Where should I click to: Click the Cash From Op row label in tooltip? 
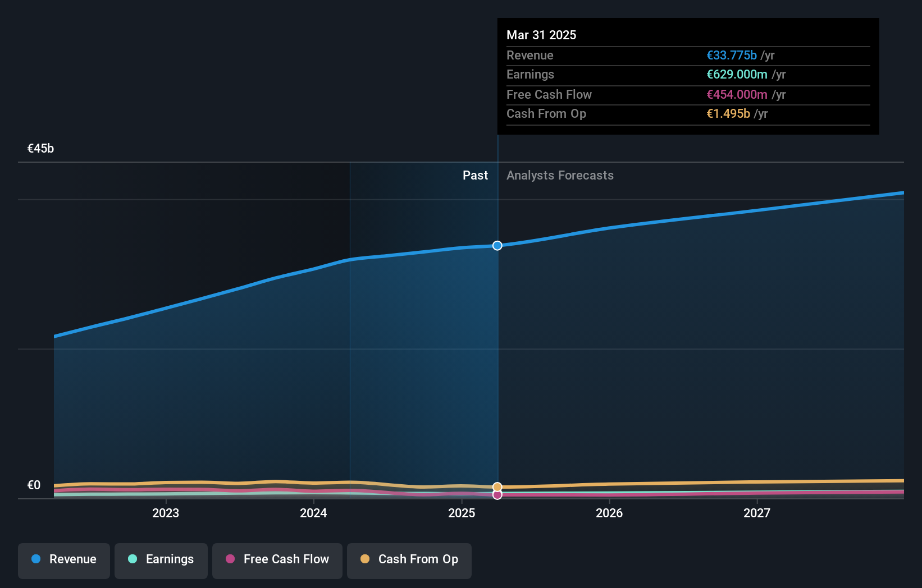(x=546, y=114)
